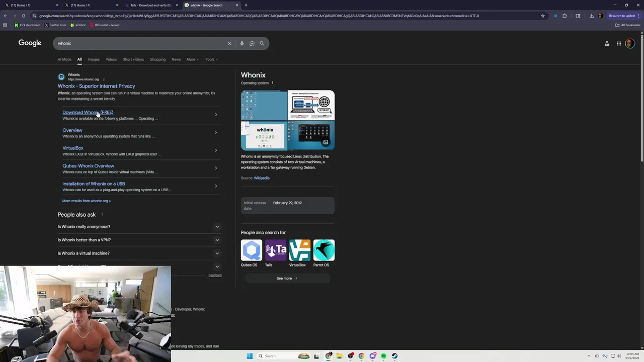644x362 pixels.
Task: Switch to the Images search tab
Action: click(x=94, y=59)
